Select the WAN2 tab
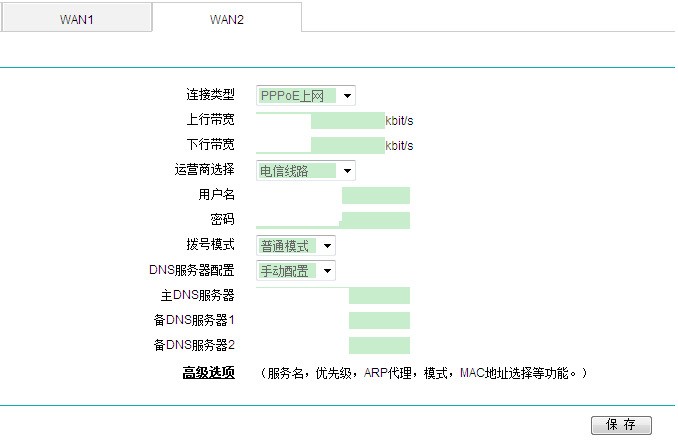Viewport: 678px width, 446px height. (x=227, y=17)
